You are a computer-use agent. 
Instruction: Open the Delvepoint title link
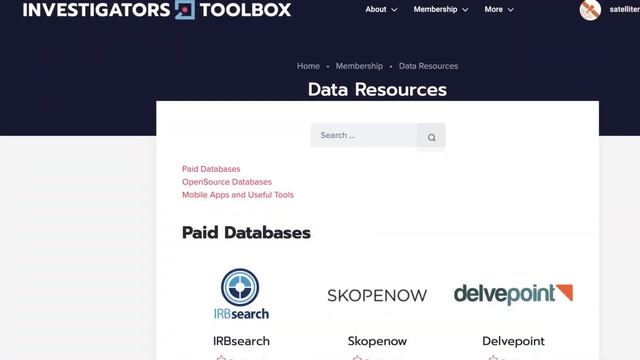pos(513,341)
